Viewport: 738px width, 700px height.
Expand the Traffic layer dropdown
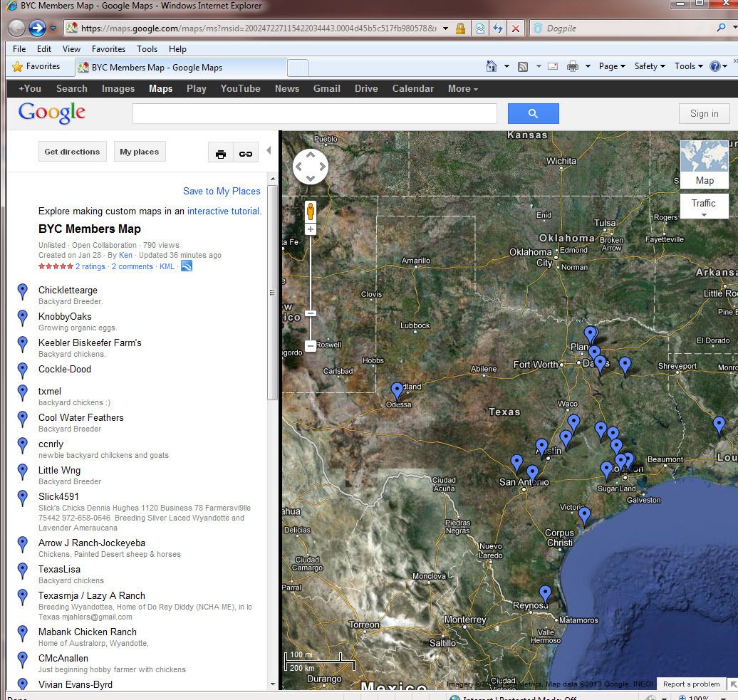[704, 208]
